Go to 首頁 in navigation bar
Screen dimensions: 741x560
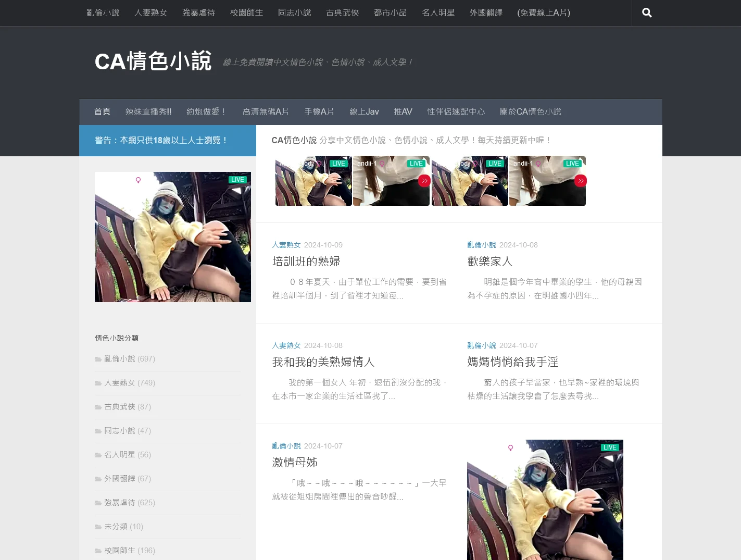coord(102,111)
